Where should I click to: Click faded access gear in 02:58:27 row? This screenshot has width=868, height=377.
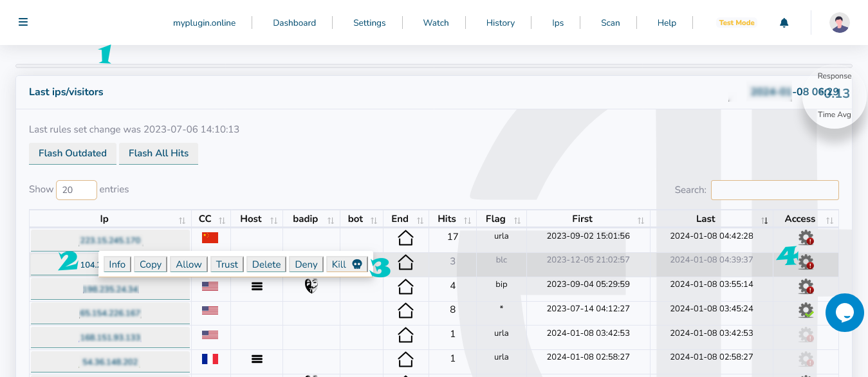pos(806,358)
